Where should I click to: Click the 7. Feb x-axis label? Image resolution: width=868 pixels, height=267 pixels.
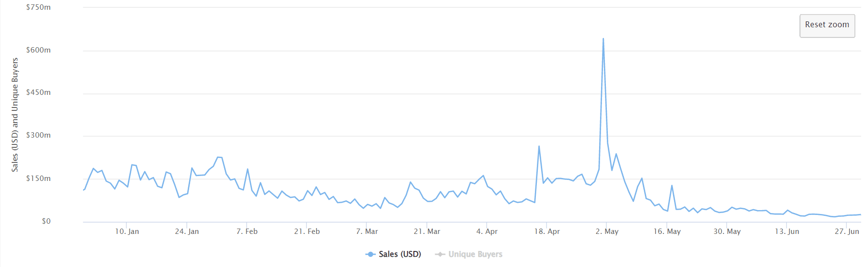[x=247, y=231]
